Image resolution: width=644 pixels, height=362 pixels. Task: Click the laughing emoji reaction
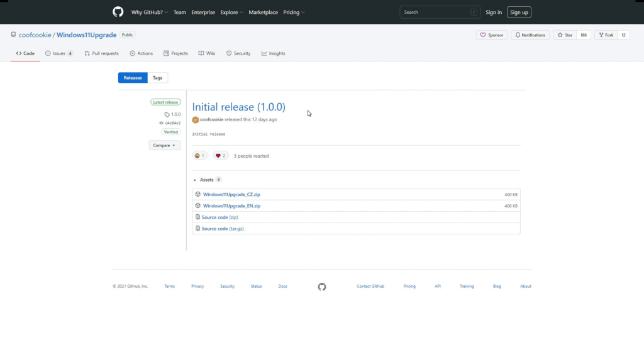199,156
